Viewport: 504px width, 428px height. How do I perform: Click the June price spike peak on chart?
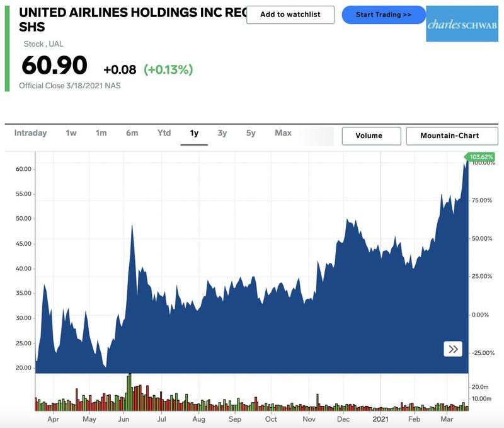(x=132, y=226)
